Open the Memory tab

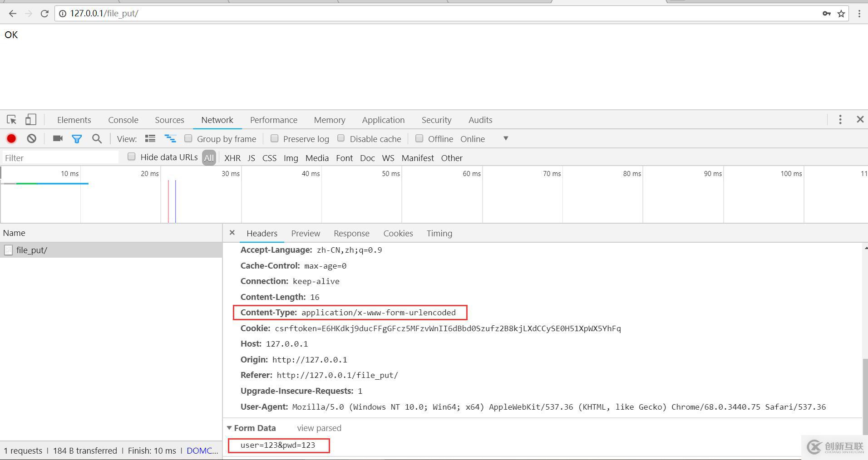[x=330, y=120]
